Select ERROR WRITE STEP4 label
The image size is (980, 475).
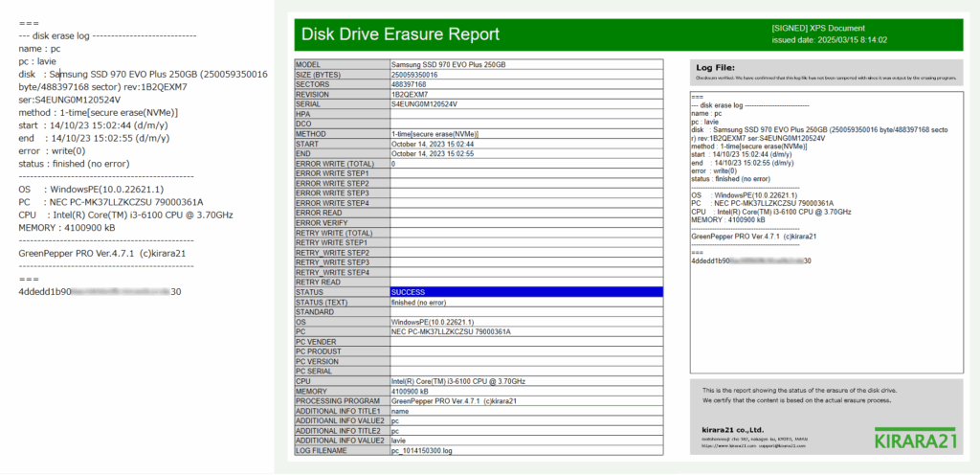pos(342,203)
